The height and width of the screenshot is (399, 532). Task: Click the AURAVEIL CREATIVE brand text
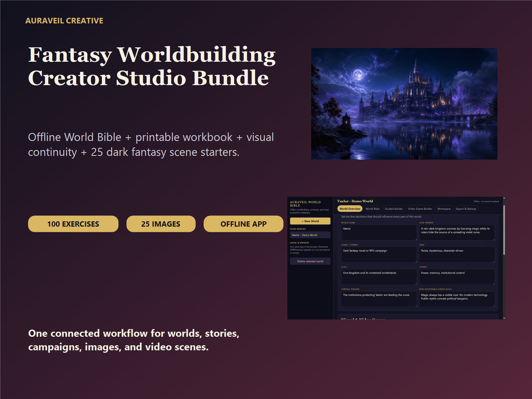pos(64,21)
